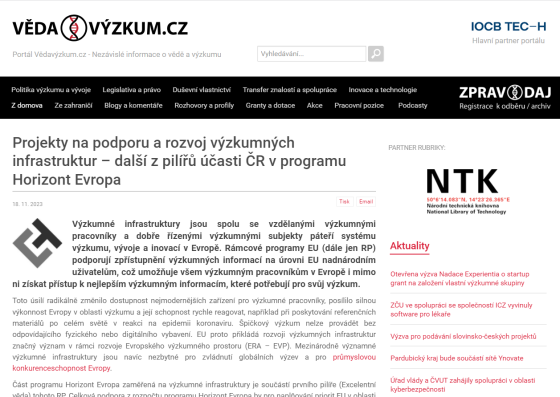The height and width of the screenshot is (397, 560).
Task: Go to Duševní vlastnictví section
Action: pyautogui.click(x=201, y=90)
